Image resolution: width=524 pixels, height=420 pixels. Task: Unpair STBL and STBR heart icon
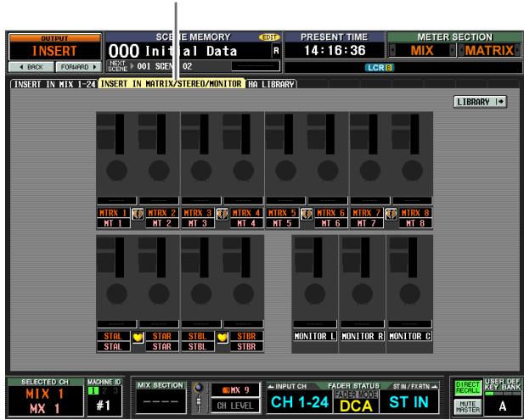tap(223, 337)
